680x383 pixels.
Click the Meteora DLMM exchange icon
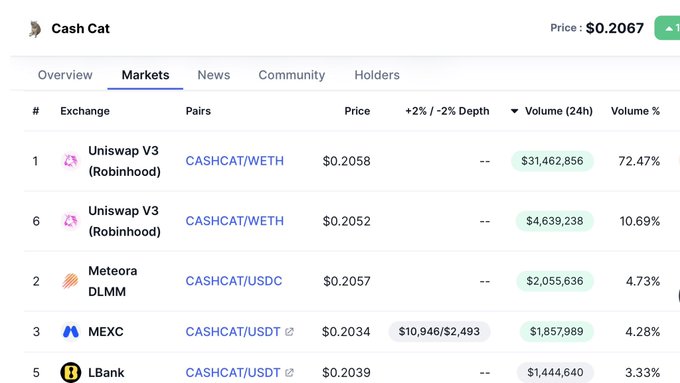(x=71, y=281)
